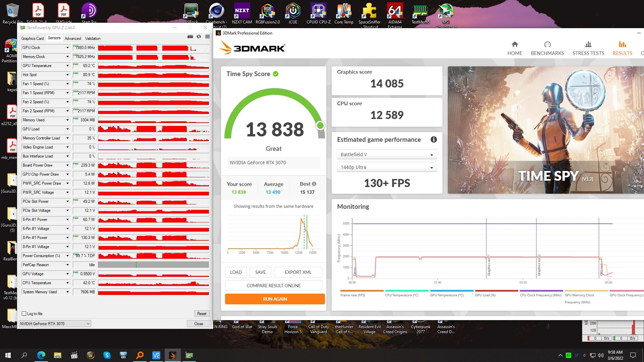
Task: Switch to the Advanced tab in GPU-Z
Action: point(72,39)
